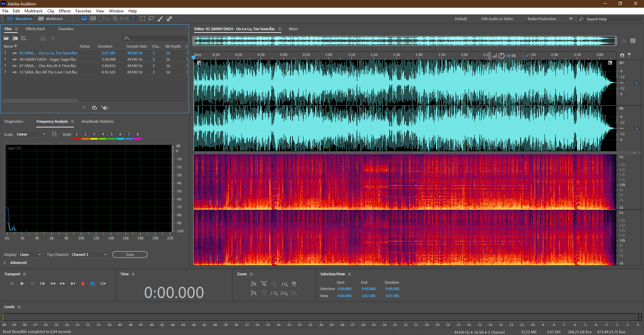Image resolution: width=644 pixels, height=335 pixels.
Task: Expand the Advanced section
Action: coord(5,263)
